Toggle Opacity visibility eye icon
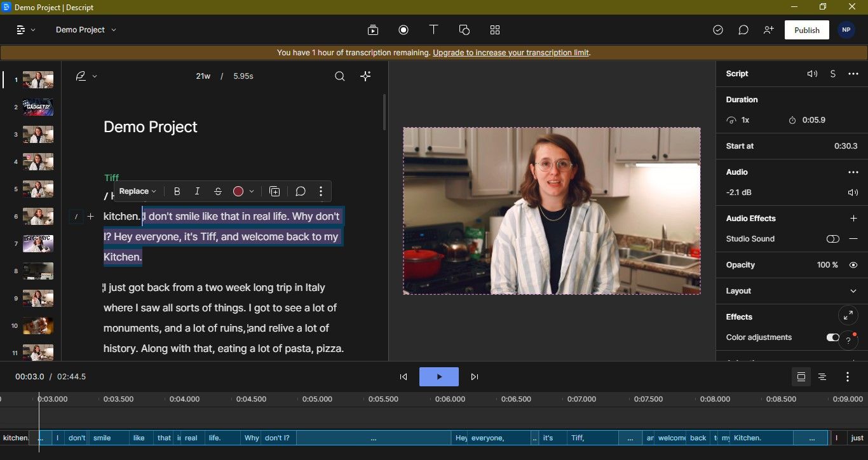The image size is (868, 460). 853,265
